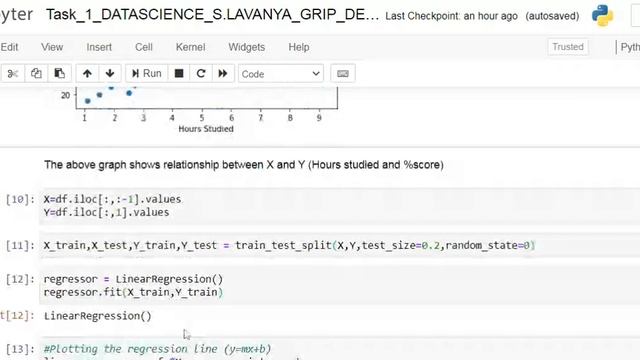Paste cells below icon

click(60, 74)
